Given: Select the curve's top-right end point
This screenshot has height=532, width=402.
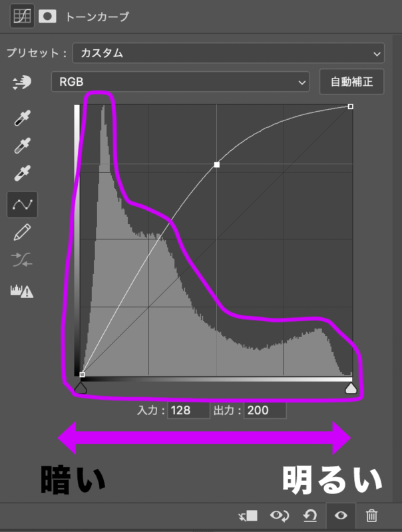Looking at the screenshot, I should tap(350, 106).
